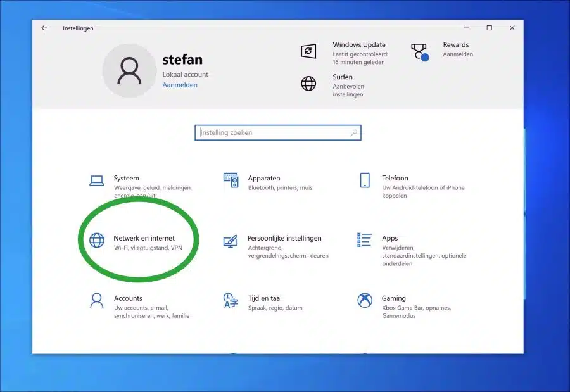Select the 'Apps' category label
This screenshot has height=392, width=570.
point(389,238)
